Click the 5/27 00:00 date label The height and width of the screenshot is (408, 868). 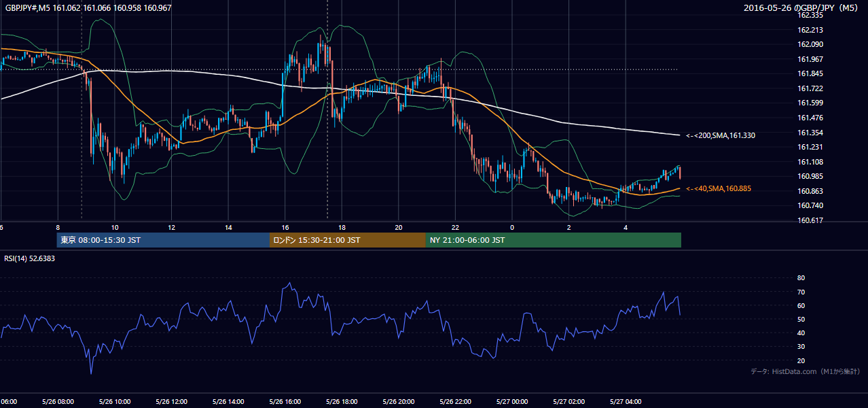click(x=512, y=402)
